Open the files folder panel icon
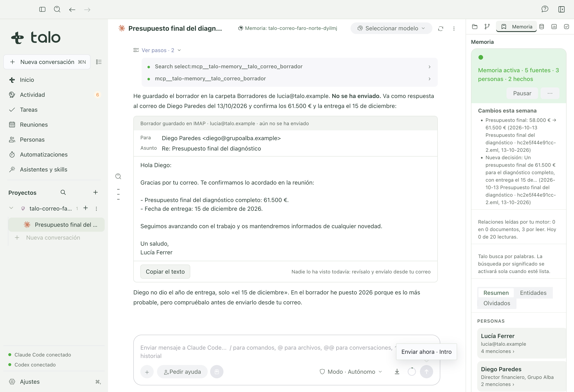Viewport: 574px width, 392px height. (x=475, y=27)
